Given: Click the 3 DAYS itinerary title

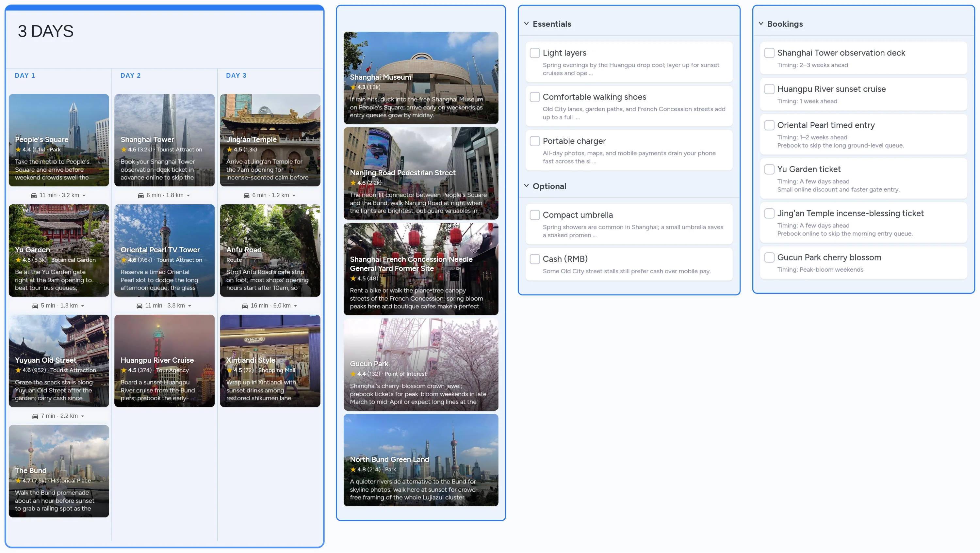Looking at the screenshot, I should (x=46, y=31).
